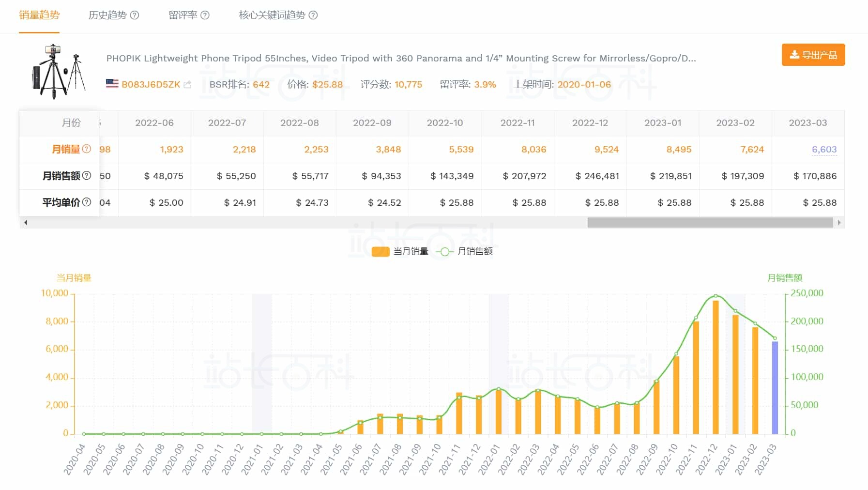Click the 6,603 sales value for 2023-03
This screenshot has width=868, height=490.
pos(824,150)
